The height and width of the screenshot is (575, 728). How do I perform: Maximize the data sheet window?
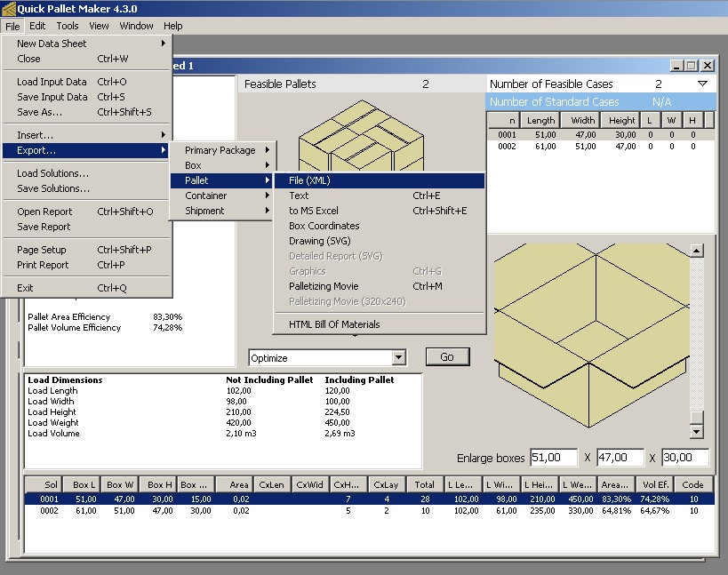pos(692,66)
